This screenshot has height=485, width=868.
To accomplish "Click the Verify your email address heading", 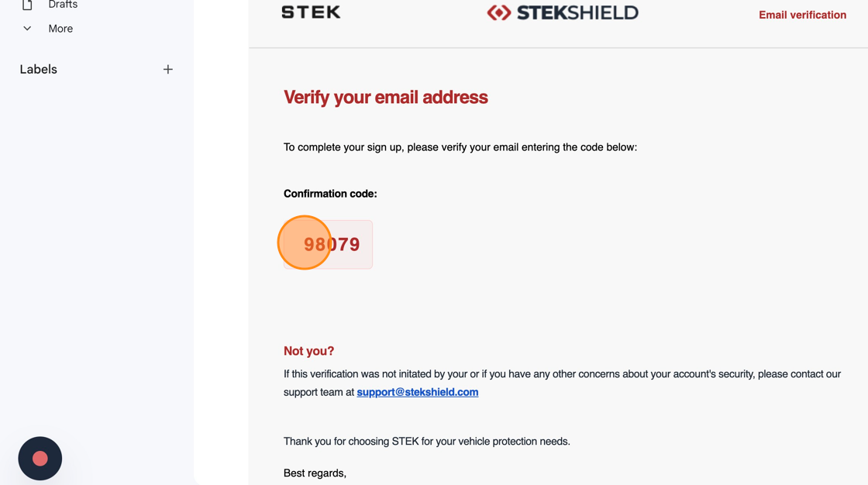I will point(385,98).
